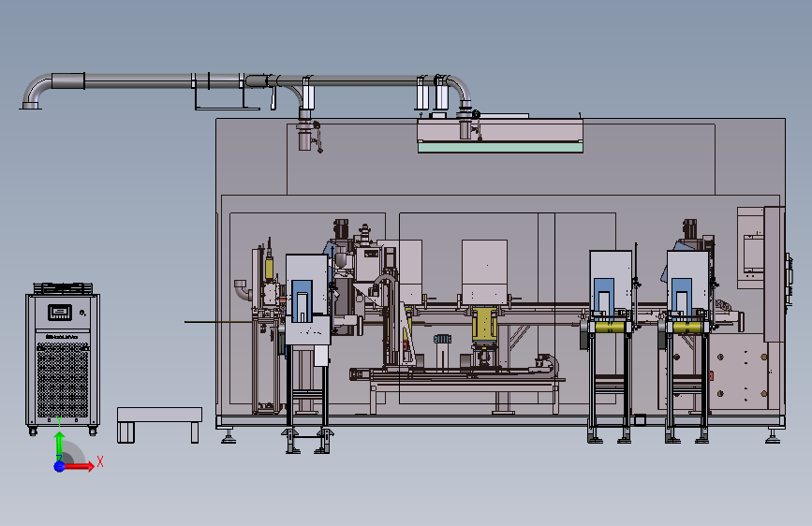Select the enclosure's bottom-right leveling foot
The width and height of the screenshot is (812, 526).
tap(774, 436)
